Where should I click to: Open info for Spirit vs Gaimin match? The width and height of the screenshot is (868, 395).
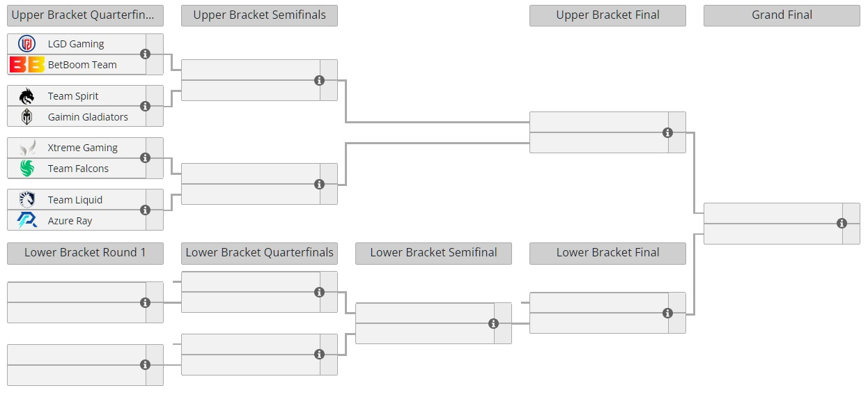145,106
